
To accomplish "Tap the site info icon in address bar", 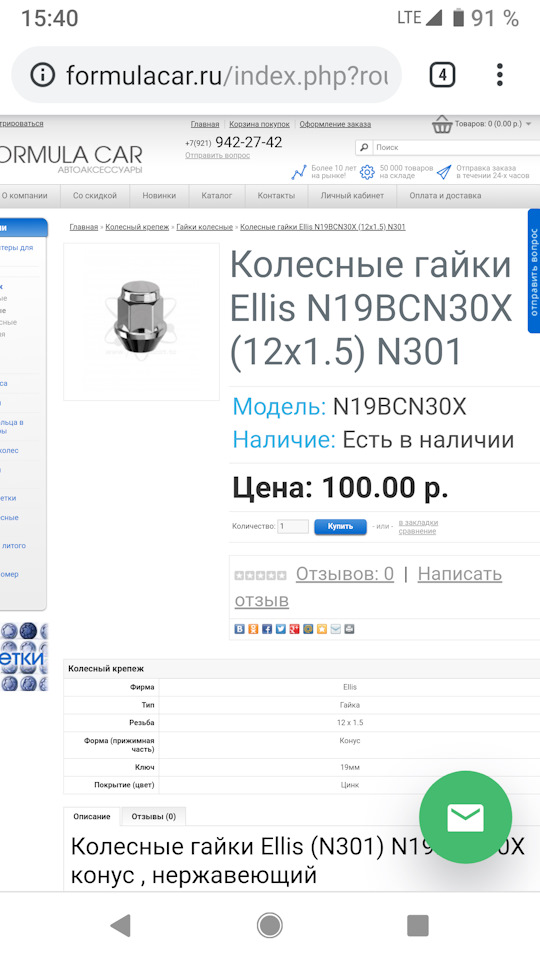I will point(43,75).
